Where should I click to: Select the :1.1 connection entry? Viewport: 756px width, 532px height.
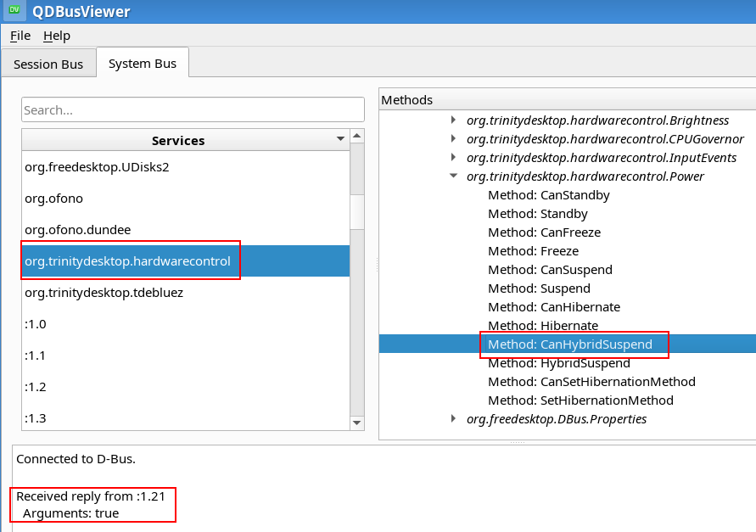tap(186, 355)
